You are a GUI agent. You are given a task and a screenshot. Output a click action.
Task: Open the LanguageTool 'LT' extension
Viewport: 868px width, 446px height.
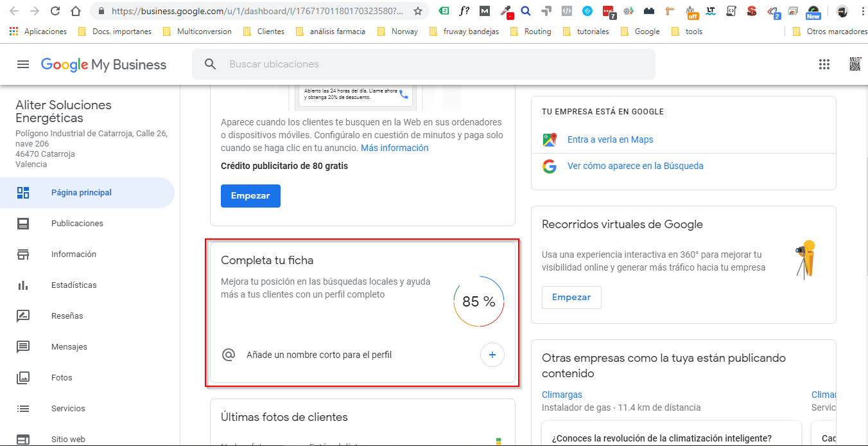point(711,11)
